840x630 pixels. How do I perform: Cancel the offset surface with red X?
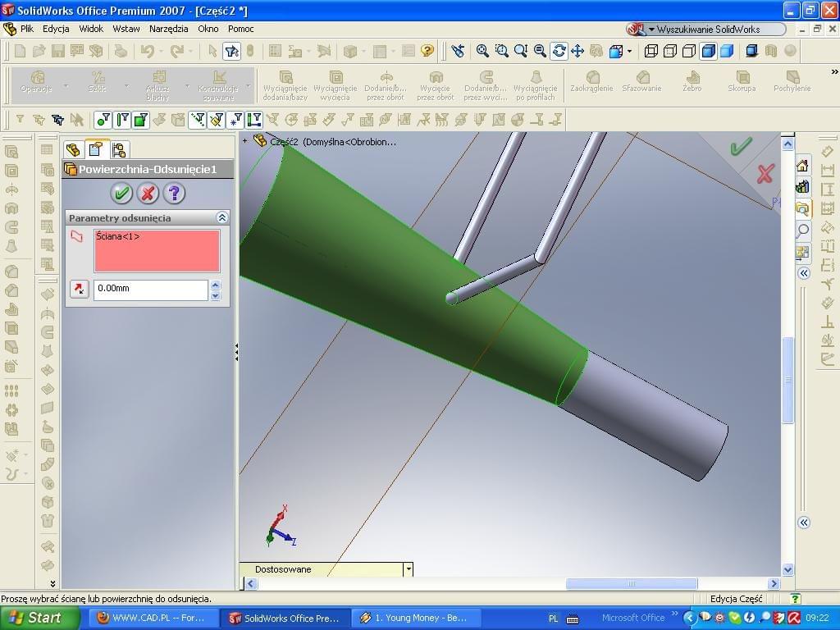[148, 194]
